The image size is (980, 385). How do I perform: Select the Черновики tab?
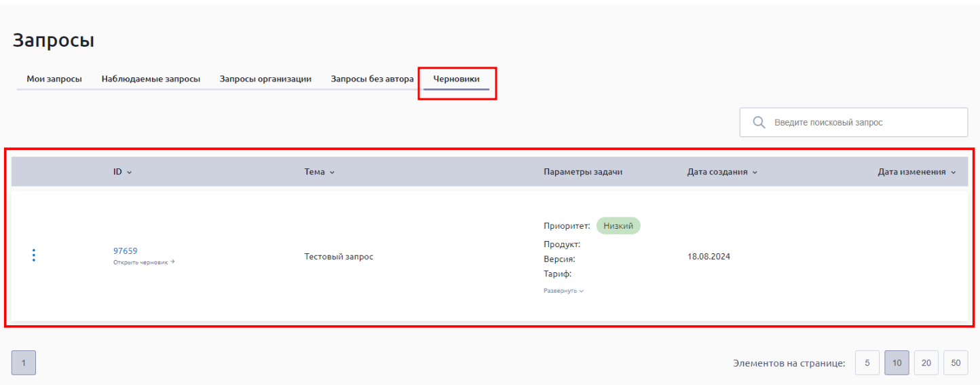(456, 79)
